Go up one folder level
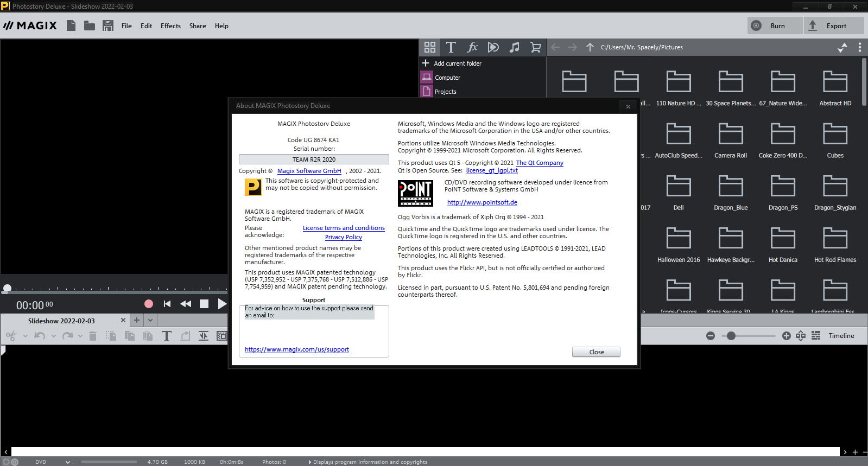This screenshot has height=466, width=868. click(x=590, y=47)
